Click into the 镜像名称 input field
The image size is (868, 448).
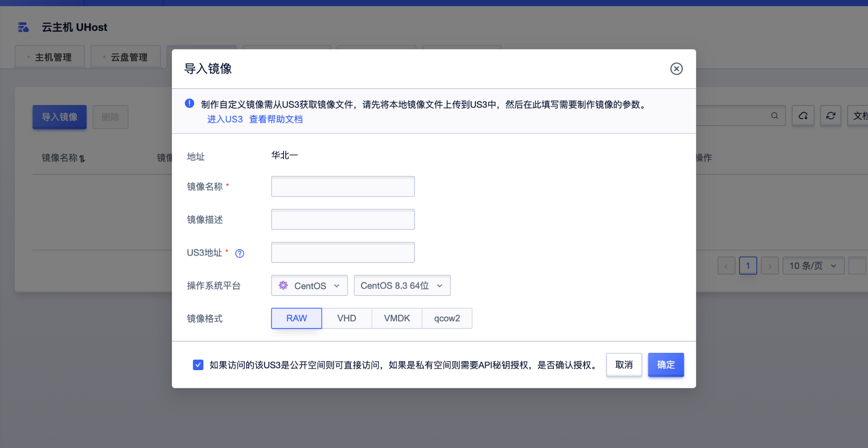[343, 186]
